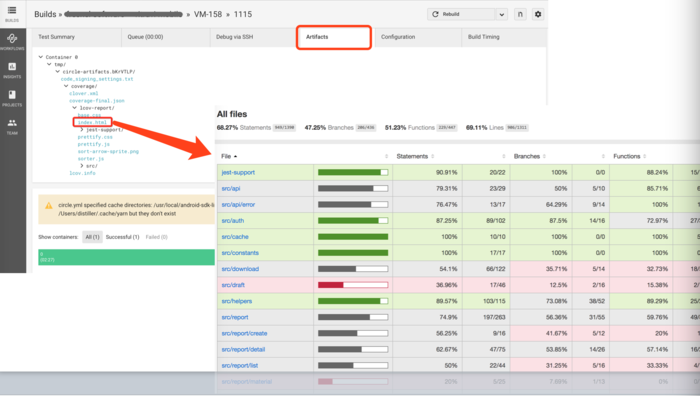Collapse the lcov-report/ folder node
The image size is (700, 396).
pos(75,108)
